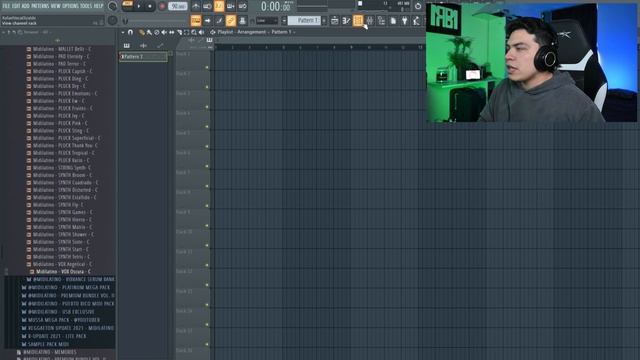
Task: Toggle the highlighted Channel rack icon
Action: click(358, 20)
